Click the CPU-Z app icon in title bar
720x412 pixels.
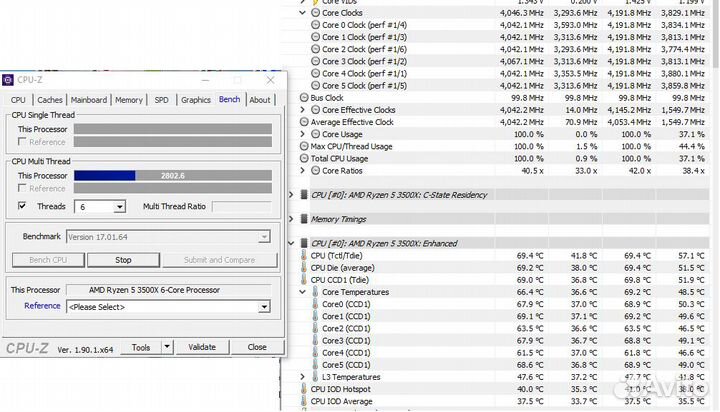[8, 80]
